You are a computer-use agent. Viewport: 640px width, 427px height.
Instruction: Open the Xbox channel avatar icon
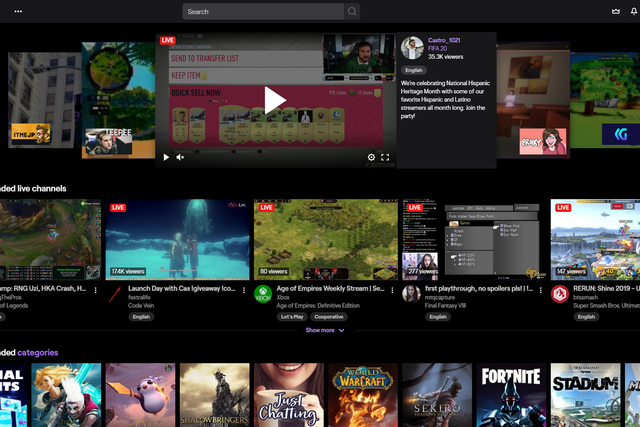[263, 294]
